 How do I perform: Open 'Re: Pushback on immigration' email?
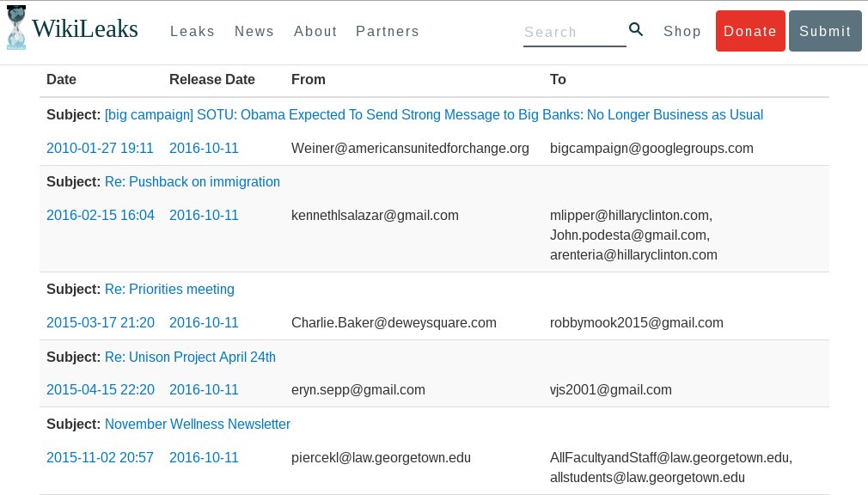click(193, 182)
